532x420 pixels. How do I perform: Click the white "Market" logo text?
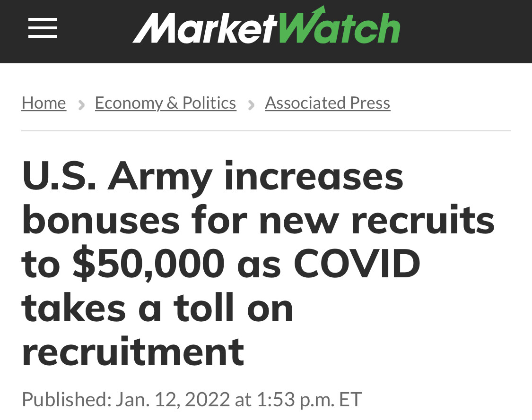204,29
